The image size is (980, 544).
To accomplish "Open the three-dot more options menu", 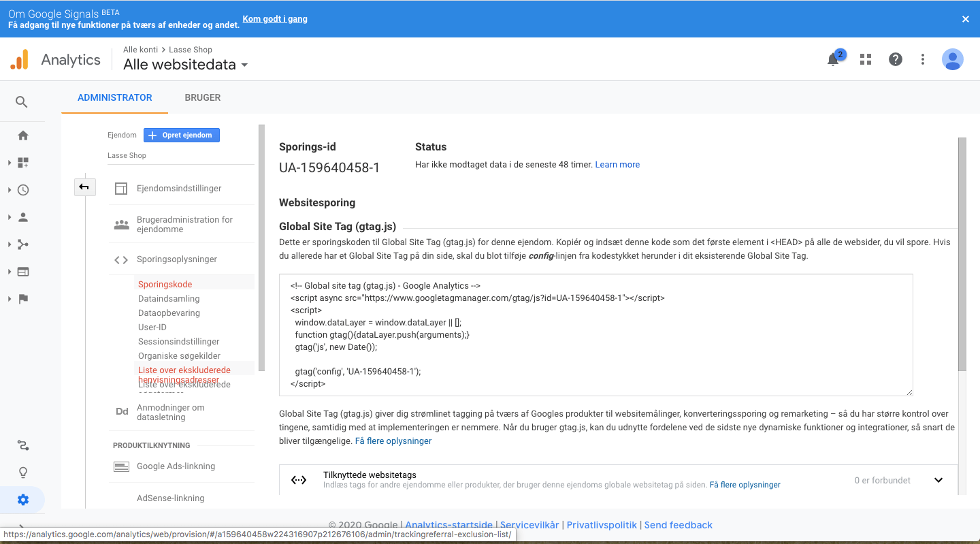I will [923, 59].
